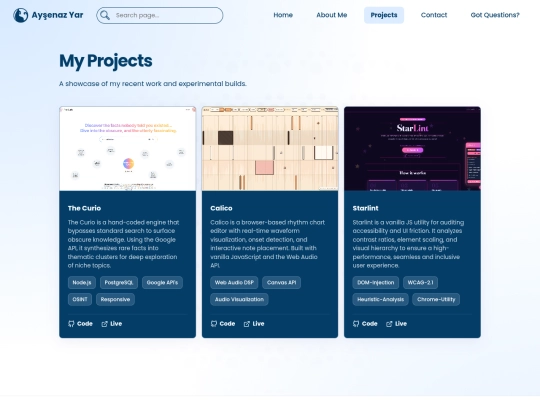Click the Calico description paragraph

268,244
